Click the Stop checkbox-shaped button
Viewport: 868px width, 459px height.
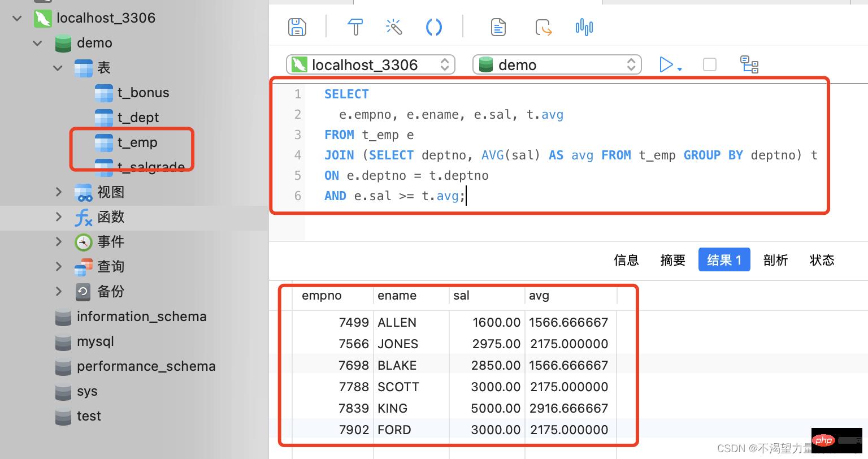[x=709, y=64]
